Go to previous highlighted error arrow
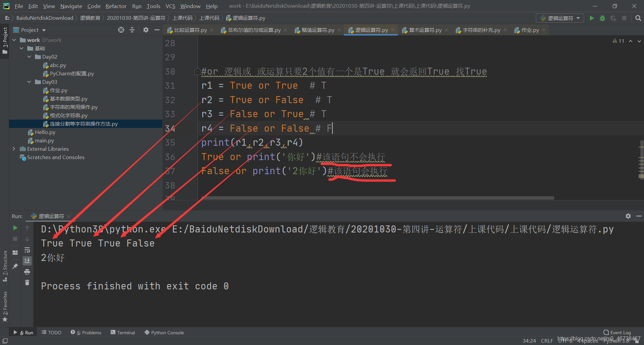This screenshot has height=345, width=644. click(631, 41)
